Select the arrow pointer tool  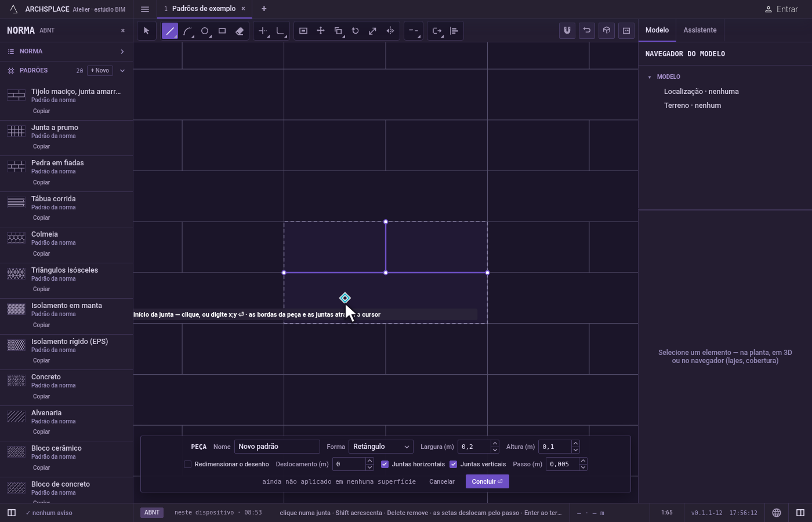pos(147,31)
